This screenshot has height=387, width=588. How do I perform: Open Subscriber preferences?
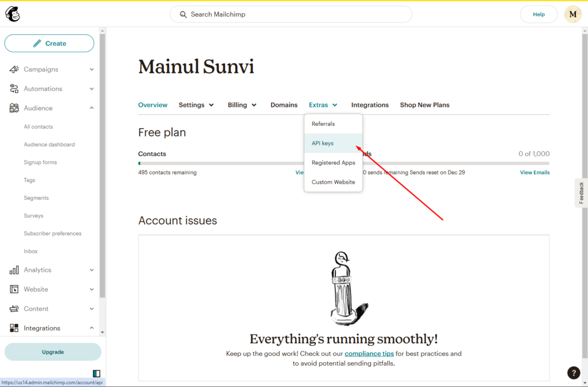[52, 233]
